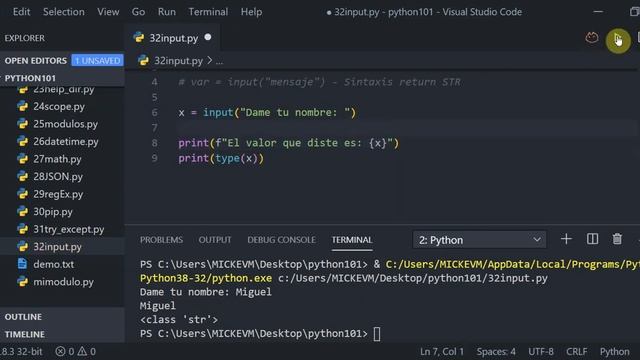Switch to the OUTPUT panel tab
Viewport: 640px width, 360px height.
(215, 240)
